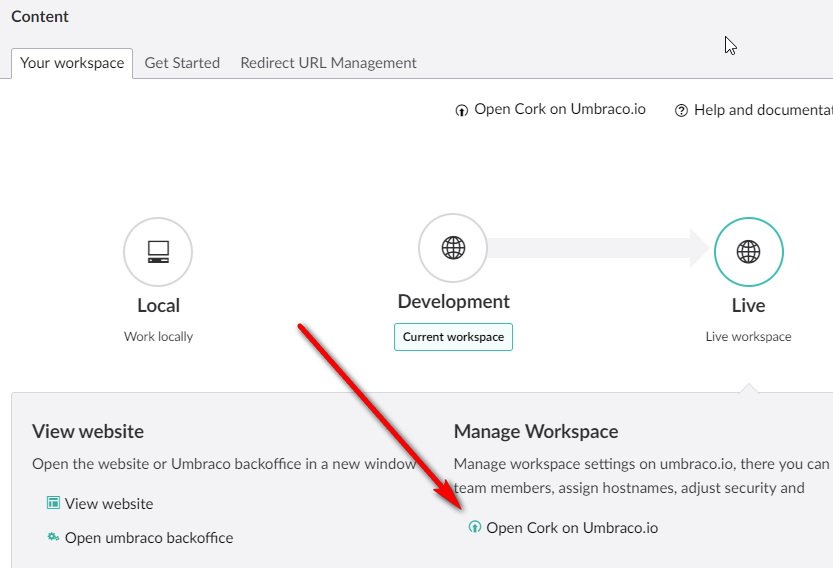Open Help and documentation link
The width and height of the screenshot is (833, 568).
(763, 110)
